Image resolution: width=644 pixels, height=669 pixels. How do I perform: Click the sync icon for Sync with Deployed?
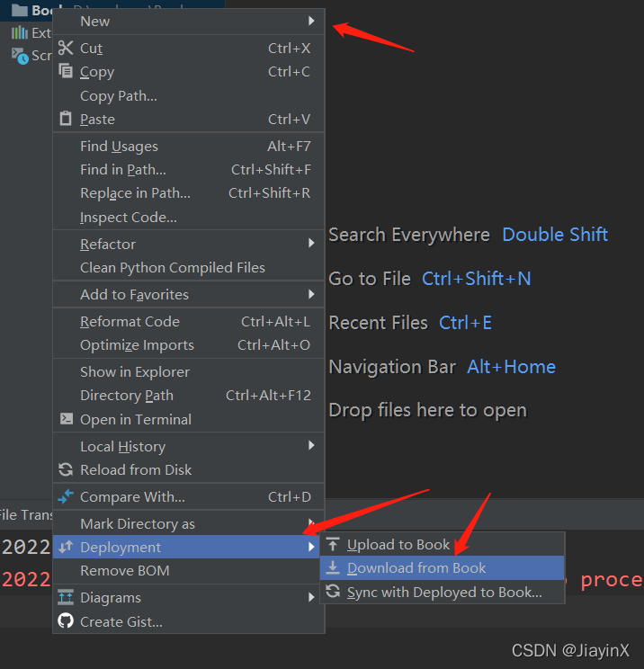[x=333, y=592]
